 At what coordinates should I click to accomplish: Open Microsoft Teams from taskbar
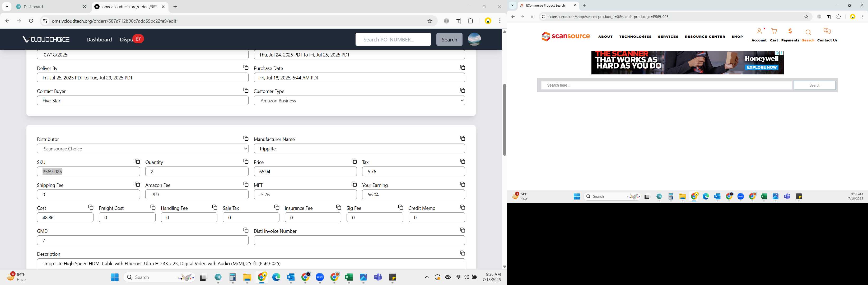tap(378, 277)
